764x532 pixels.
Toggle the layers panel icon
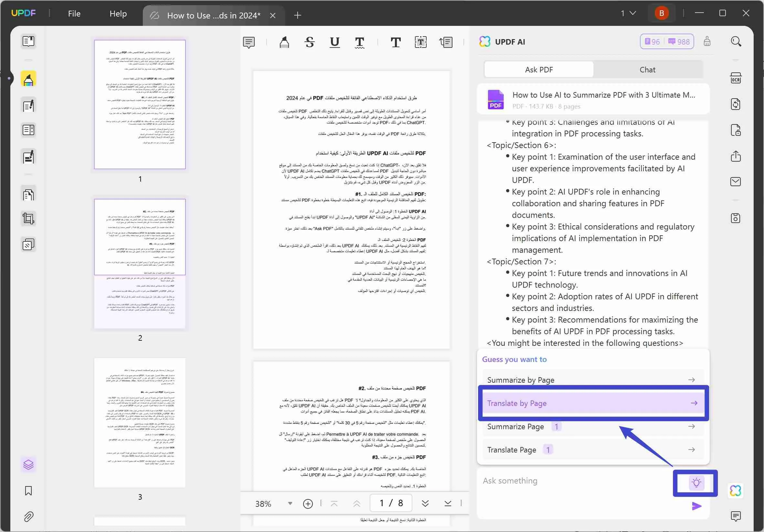point(28,465)
